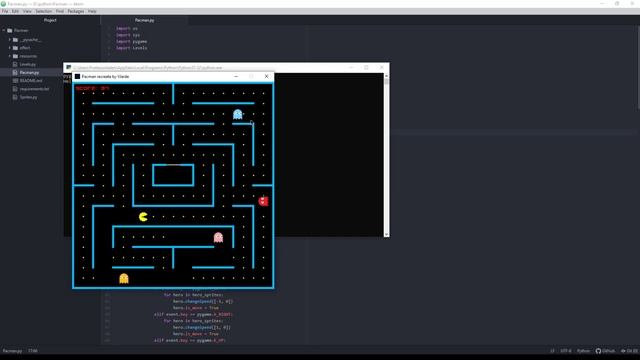Open the View menu
This screenshot has width=640, height=360.
coord(27,11)
